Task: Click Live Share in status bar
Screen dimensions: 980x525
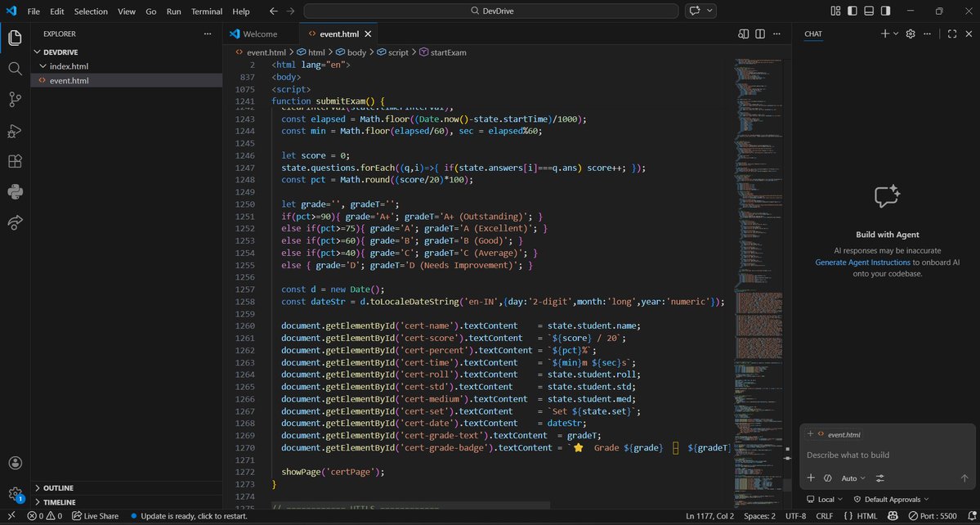Action: pos(95,516)
